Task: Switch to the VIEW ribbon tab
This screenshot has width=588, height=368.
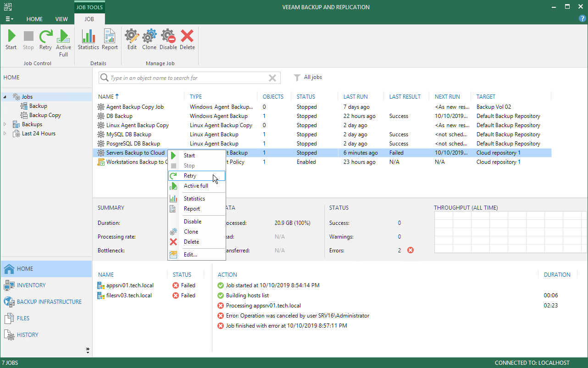Action: pyautogui.click(x=61, y=19)
